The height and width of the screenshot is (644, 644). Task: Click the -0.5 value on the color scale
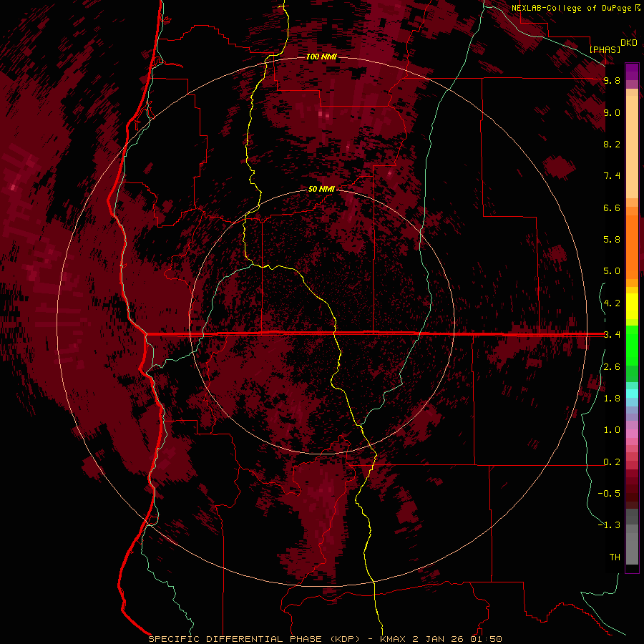609,494
